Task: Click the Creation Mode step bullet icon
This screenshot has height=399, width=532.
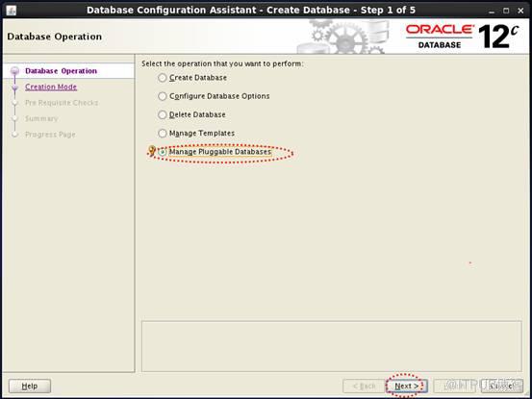Action: point(14,87)
